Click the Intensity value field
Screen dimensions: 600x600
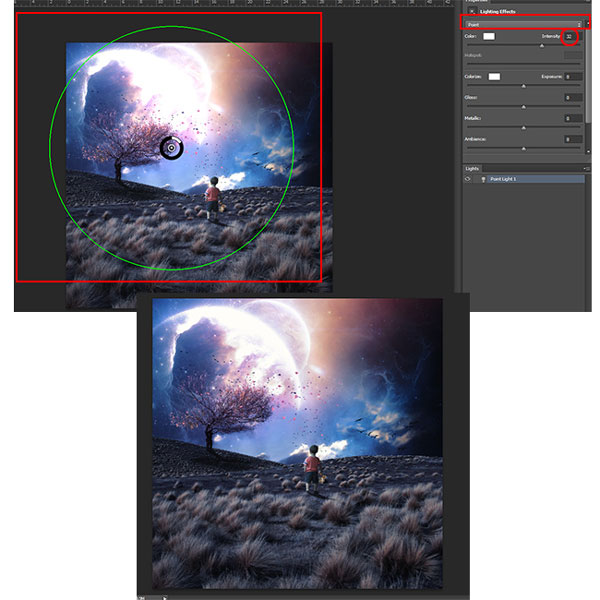[572, 36]
